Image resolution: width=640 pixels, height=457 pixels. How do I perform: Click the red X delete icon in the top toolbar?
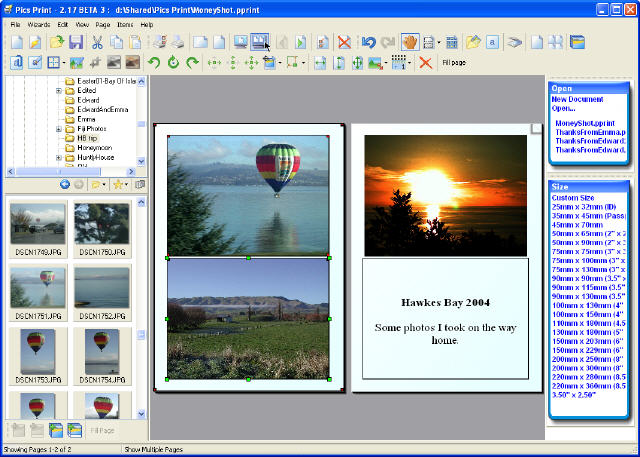tap(344, 42)
